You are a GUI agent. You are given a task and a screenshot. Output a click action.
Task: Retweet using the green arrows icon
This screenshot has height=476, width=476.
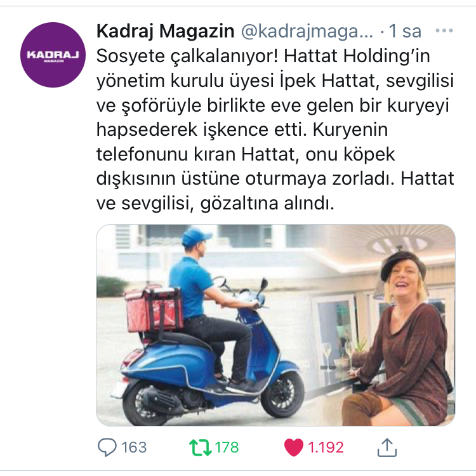click(x=201, y=447)
